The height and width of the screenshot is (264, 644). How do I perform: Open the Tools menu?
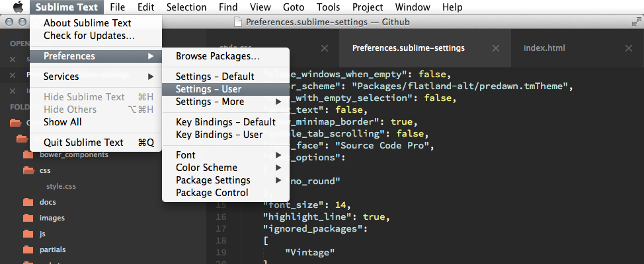pos(328,7)
